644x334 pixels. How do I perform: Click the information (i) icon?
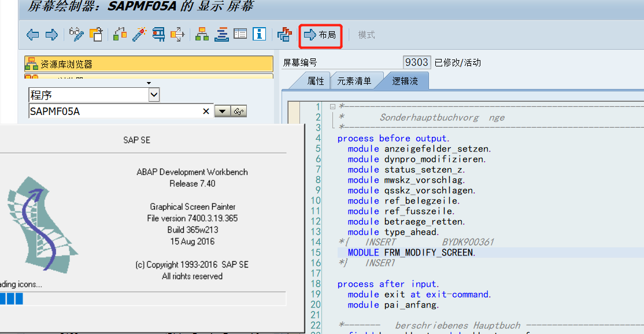point(258,34)
